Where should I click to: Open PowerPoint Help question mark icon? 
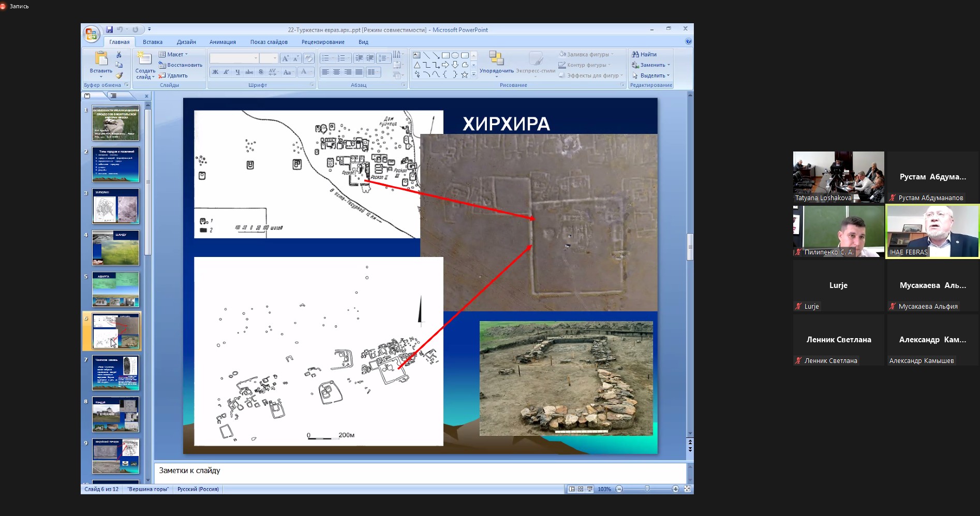click(688, 41)
